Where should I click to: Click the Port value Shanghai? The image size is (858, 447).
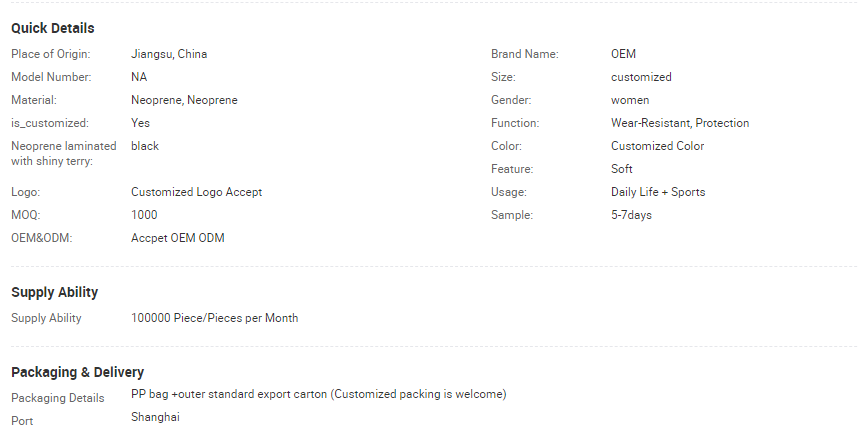[155, 417]
